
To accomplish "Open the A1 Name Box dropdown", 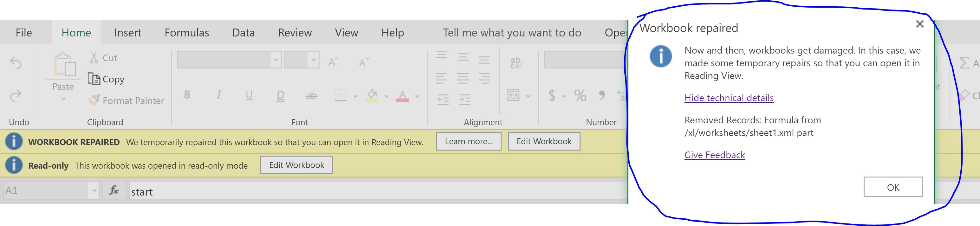I will tap(94, 190).
